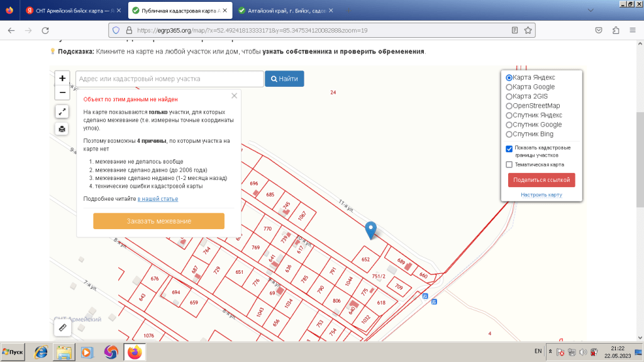The height and width of the screenshot is (362, 644).
Task: Toggle reader view in address bar
Action: pyautogui.click(x=514, y=30)
